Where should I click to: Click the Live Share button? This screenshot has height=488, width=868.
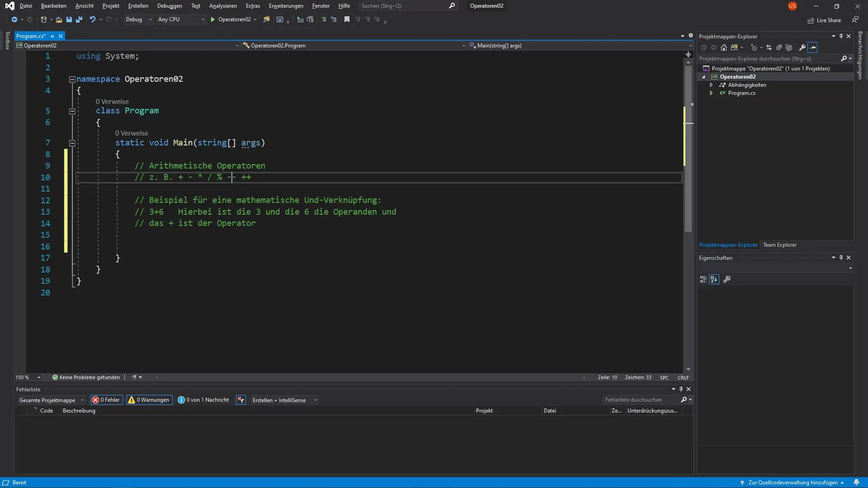tap(824, 20)
